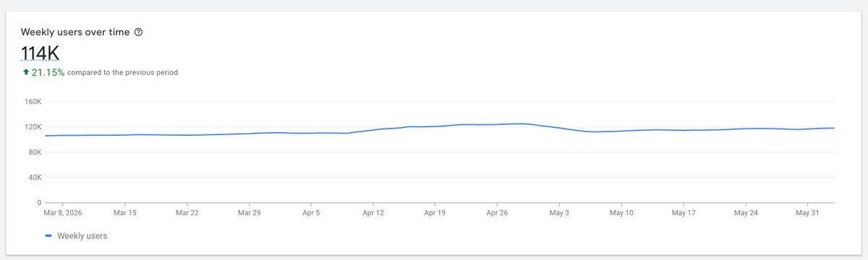The image size is (868, 260).
Task: Select the 114K total users value
Action: pos(40,53)
